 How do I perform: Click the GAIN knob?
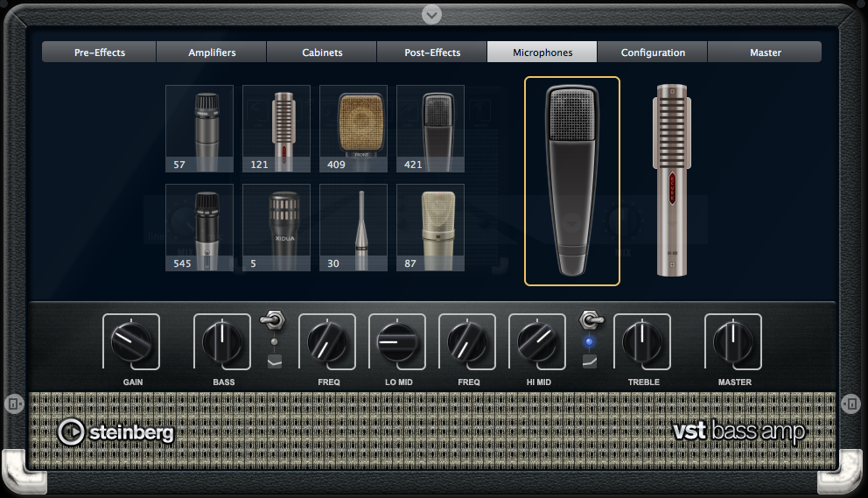(x=131, y=342)
